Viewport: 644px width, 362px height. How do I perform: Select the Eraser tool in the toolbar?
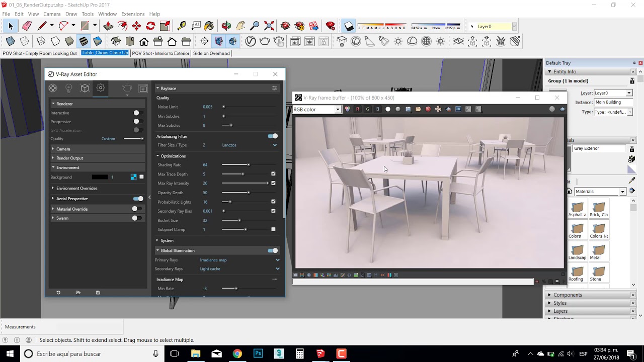click(x=27, y=26)
